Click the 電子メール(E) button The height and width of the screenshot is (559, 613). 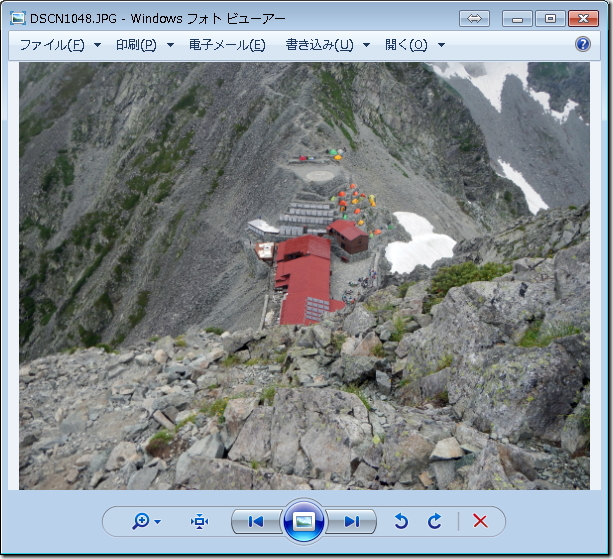pos(227,45)
